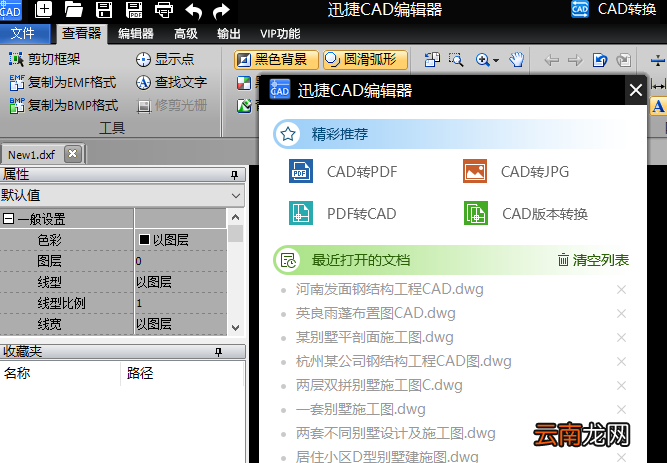
Task: Redo the last action
Action: (x=221, y=11)
